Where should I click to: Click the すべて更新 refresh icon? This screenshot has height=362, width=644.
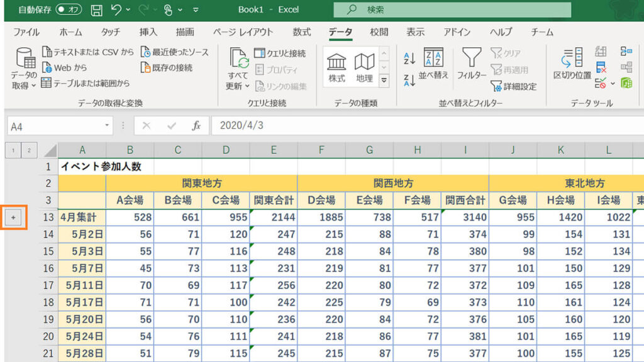tap(238, 58)
